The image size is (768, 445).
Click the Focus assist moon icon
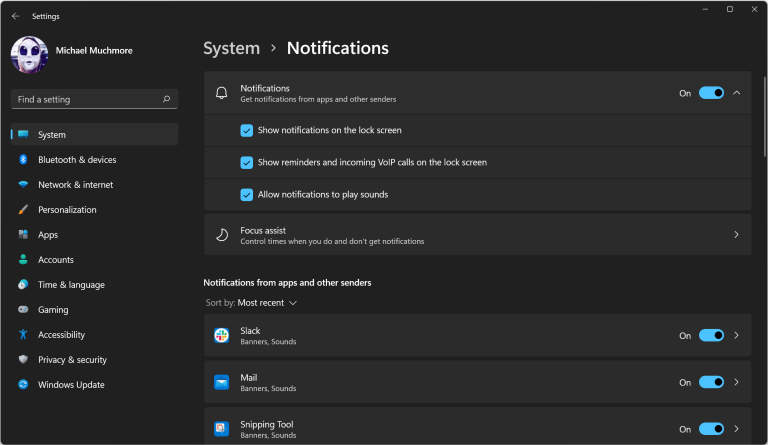(x=221, y=235)
